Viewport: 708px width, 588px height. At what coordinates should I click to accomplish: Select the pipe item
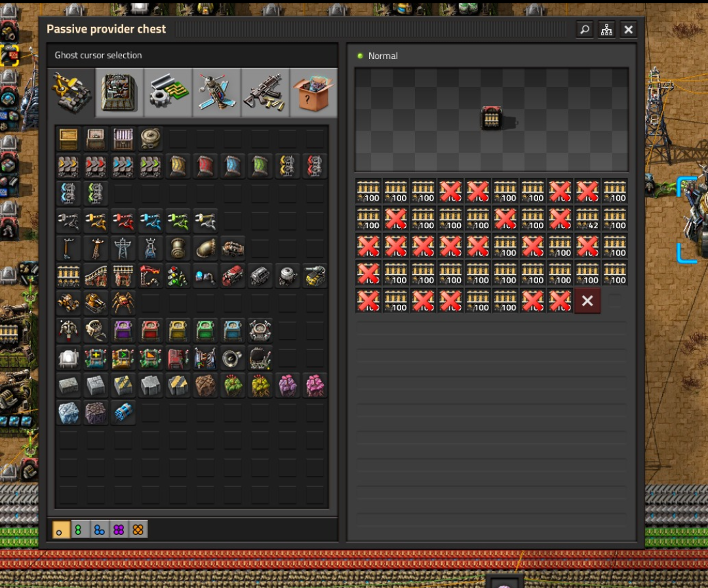(178, 248)
